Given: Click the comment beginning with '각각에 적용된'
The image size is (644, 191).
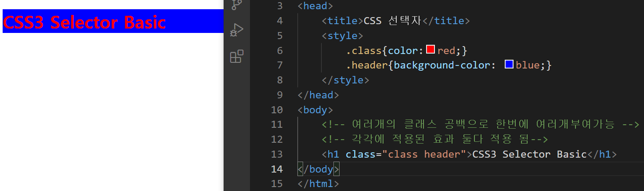Looking at the screenshot, I should click(x=435, y=140).
